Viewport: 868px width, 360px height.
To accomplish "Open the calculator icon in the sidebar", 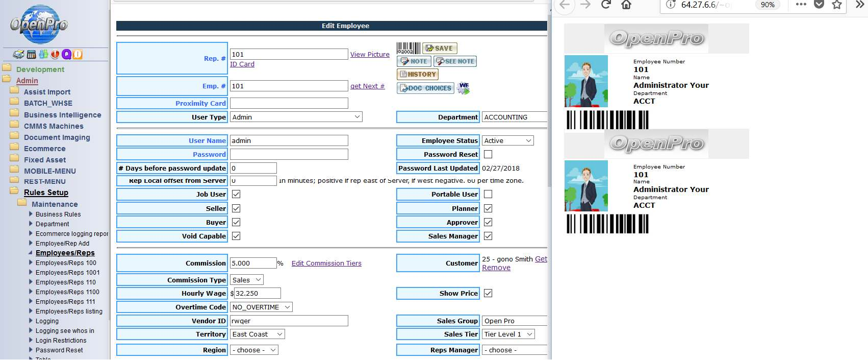I will point(31,55).
